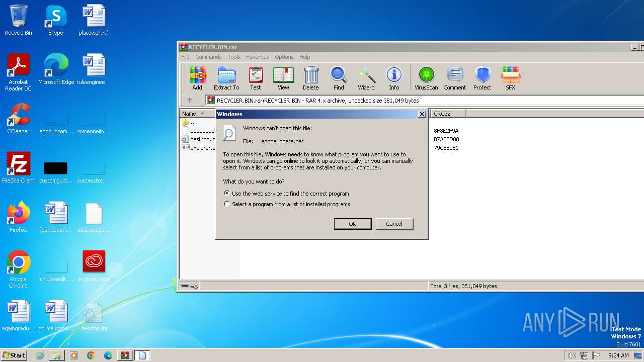644x362 pixels.
Task: Open the Wizard wand icon
Action: click(366, 78)
